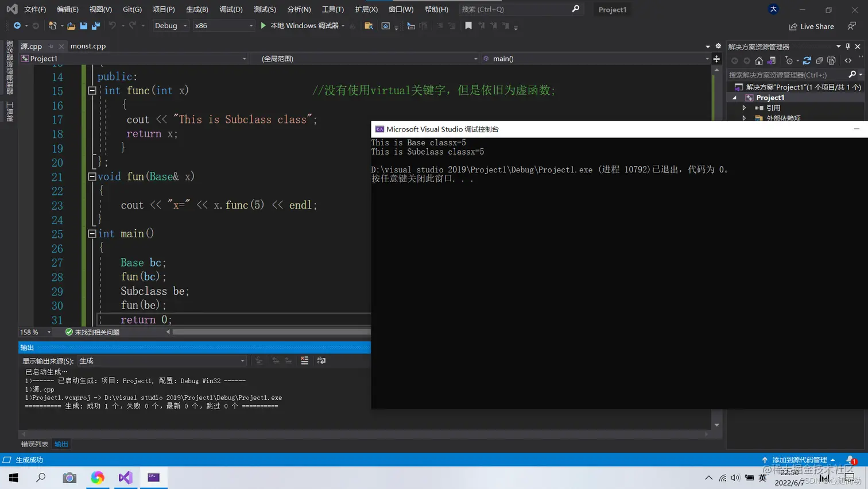This screenshot has height=489, width=868.
Task: Switch to the 错误列表 tab
Action: 34,444
